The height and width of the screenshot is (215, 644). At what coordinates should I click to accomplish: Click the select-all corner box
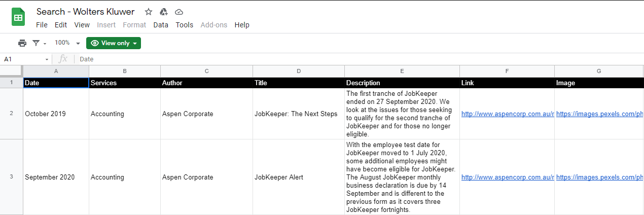click(x=11, y=71)
